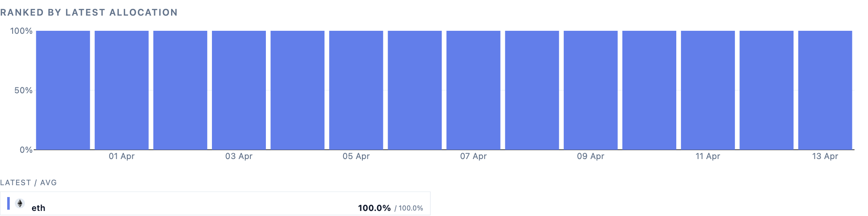Click the Ethereum icon in legend
The image size is (868, 216).
click(x=20, y=204)
